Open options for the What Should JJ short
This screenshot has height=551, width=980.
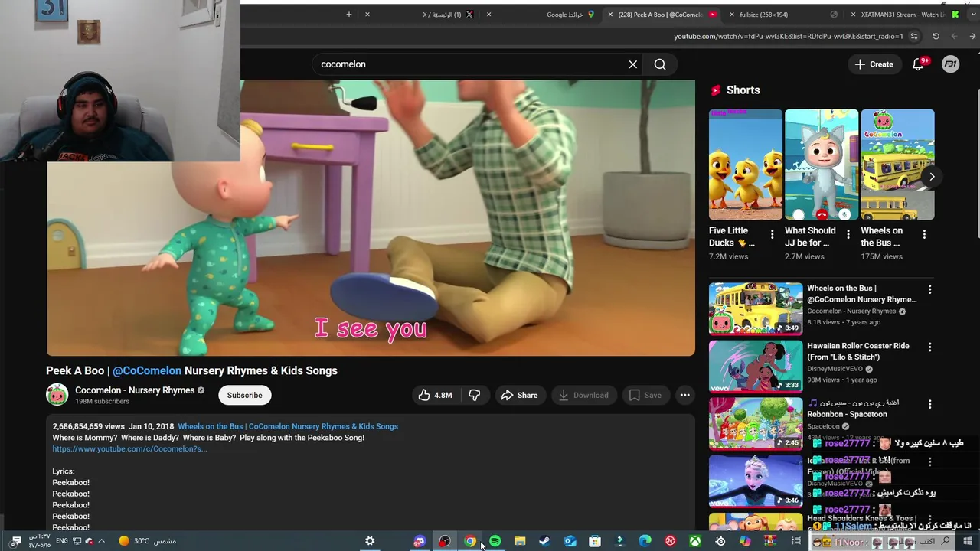point(848,235)
